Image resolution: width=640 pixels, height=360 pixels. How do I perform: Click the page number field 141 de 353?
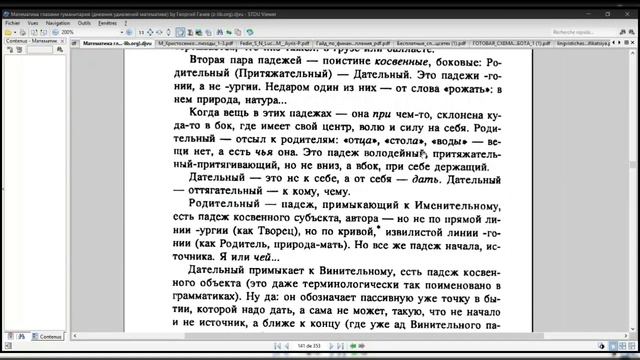(309, 346)
